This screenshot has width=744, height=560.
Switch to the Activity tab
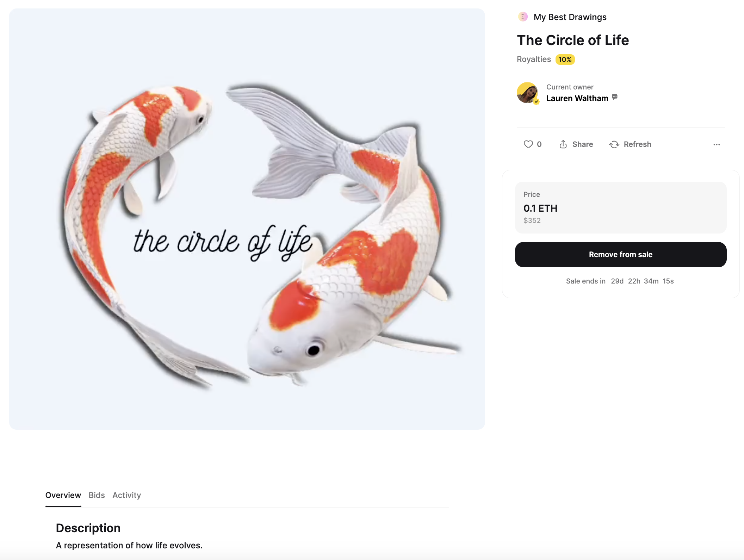click(x=127, y=495)
